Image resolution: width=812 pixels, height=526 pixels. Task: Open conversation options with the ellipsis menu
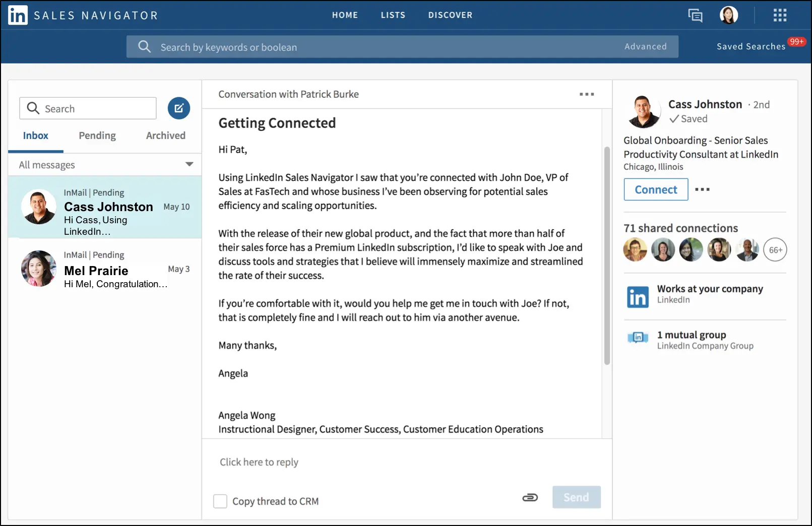(586, 94)
